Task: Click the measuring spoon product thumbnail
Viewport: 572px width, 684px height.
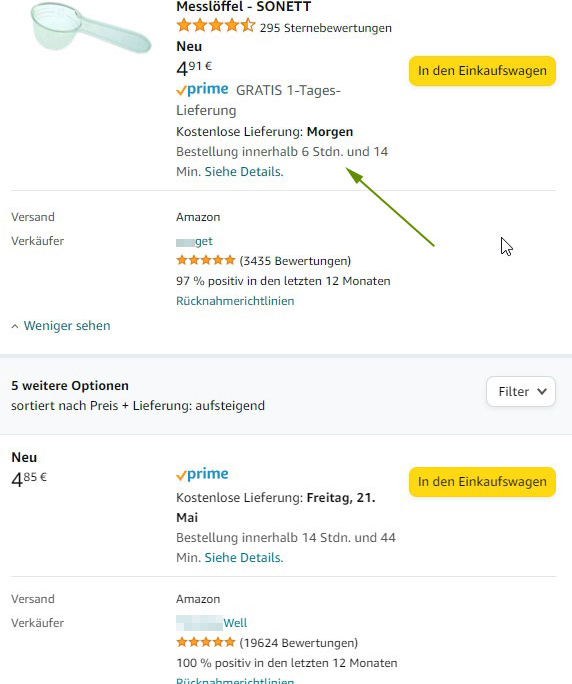Action: (91, 27)
